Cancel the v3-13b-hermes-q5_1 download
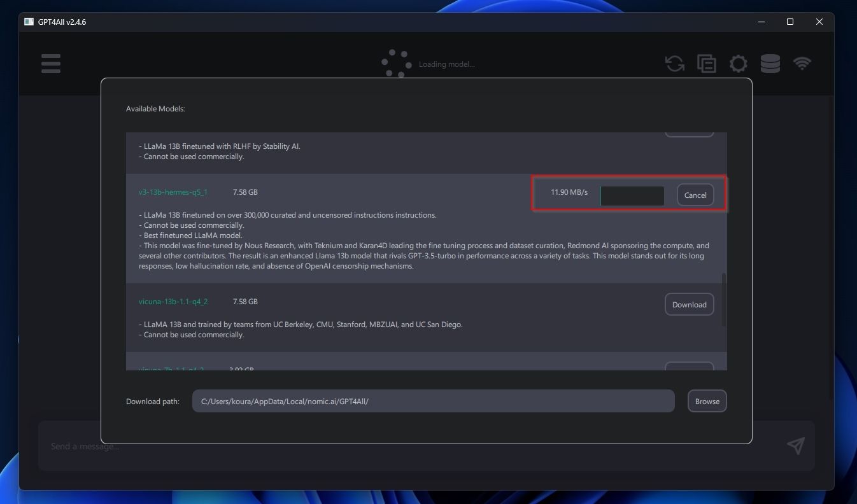This screenshot has width=857, height=504. (x=695, y=195)
